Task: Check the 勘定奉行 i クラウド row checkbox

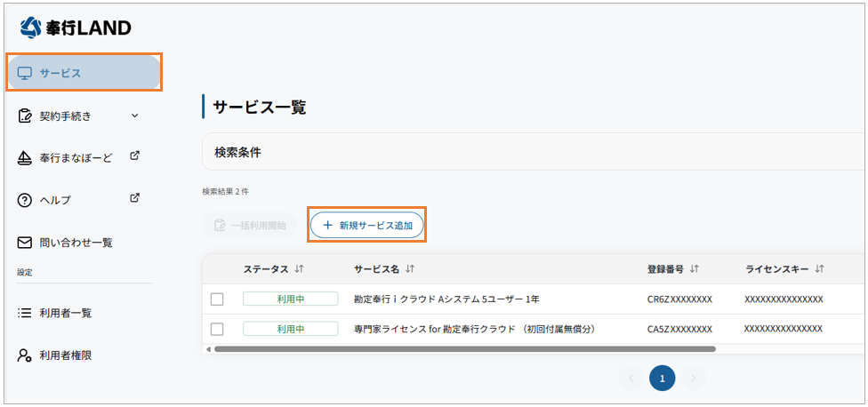Action: (218, 299)
